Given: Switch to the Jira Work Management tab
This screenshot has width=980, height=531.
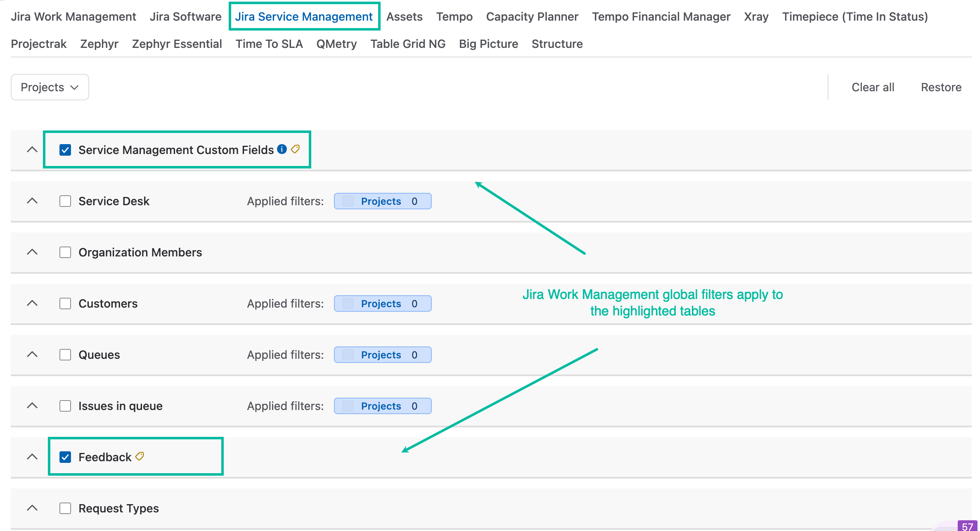Looking at the screenshot, I should pos(73,17).
